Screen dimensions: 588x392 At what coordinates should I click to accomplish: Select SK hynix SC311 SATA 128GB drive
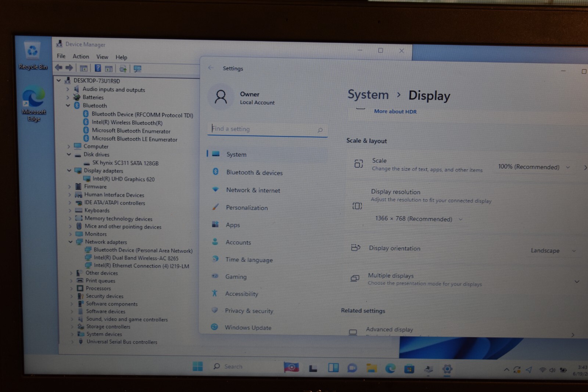[125, 163]
